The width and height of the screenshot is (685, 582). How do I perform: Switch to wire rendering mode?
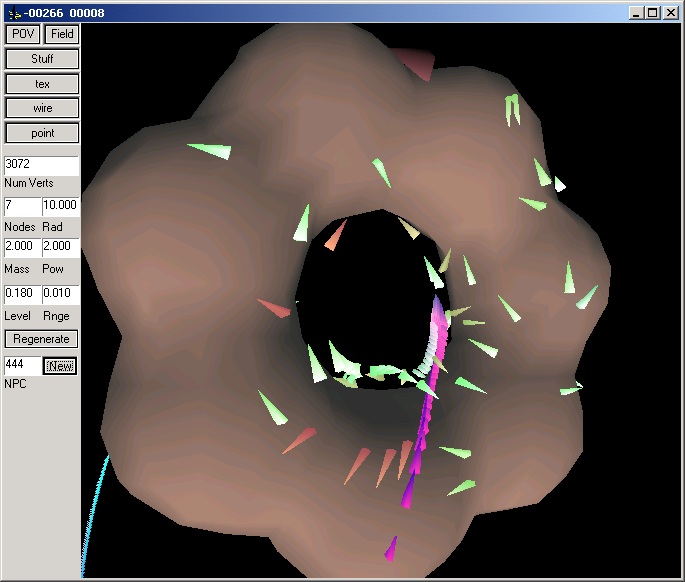click(x=42, y=108)
